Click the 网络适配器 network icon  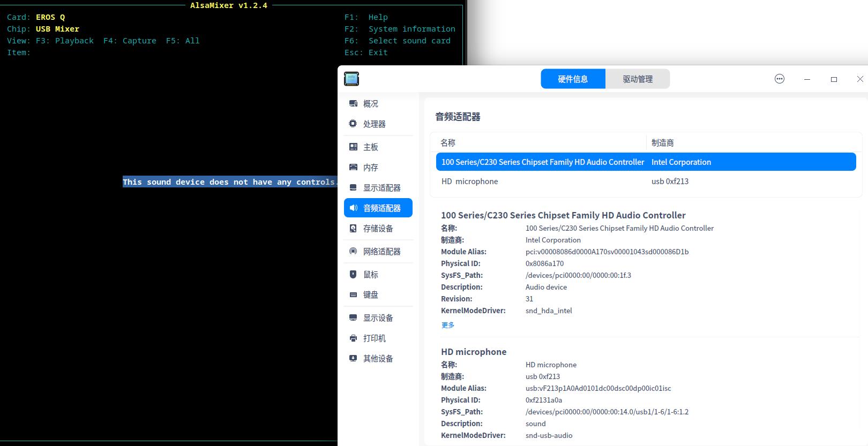tap(353, 251)
